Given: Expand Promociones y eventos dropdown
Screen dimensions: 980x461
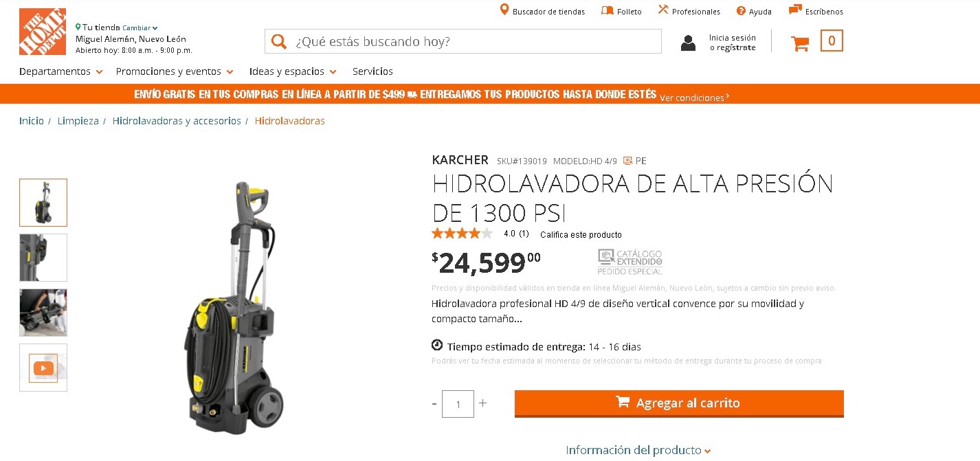Looking at the screenshot, I should [175, 71].
